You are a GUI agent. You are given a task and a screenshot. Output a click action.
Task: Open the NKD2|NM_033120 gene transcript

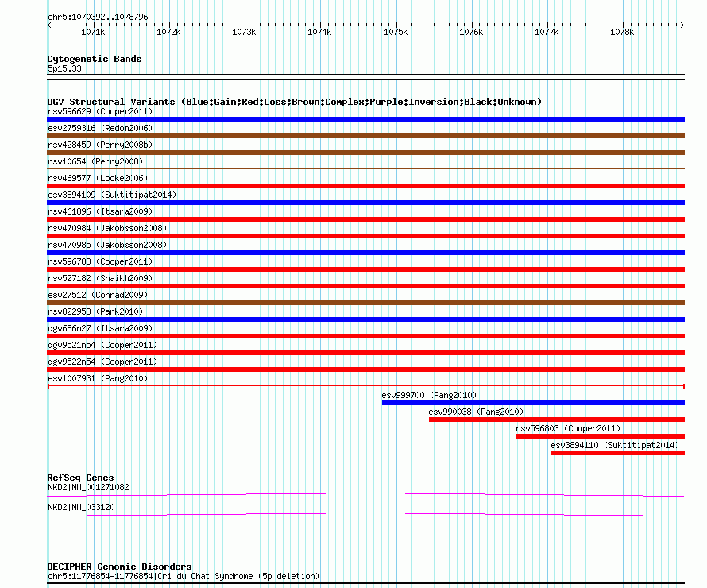pos(365,515)
